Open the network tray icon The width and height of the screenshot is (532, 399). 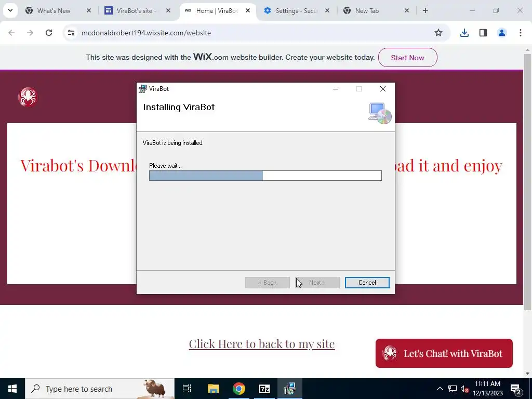point(453,389)
